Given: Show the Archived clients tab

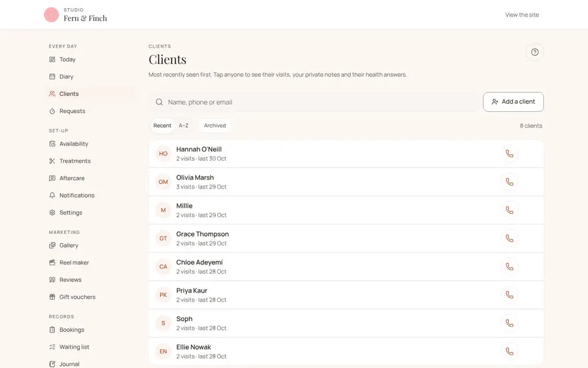Looking at the screenshot, I should click(215, 126).
